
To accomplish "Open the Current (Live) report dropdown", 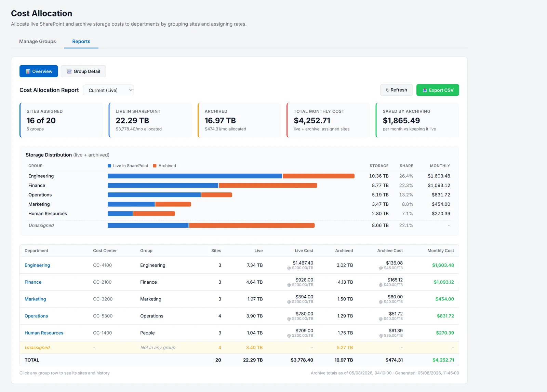I will pos(108,90).
